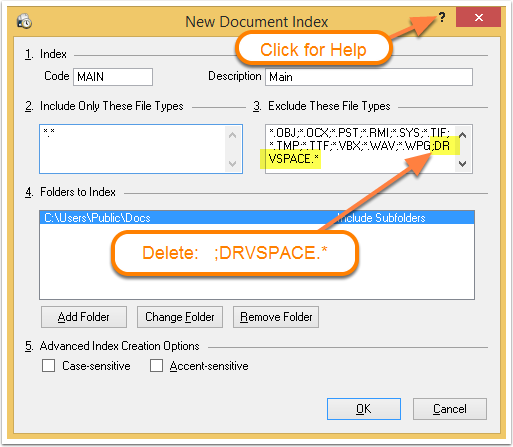Click down arrow of the Include file types scrollbar
Viewport: 513px width, 447px height.
(x=233, y=164)
